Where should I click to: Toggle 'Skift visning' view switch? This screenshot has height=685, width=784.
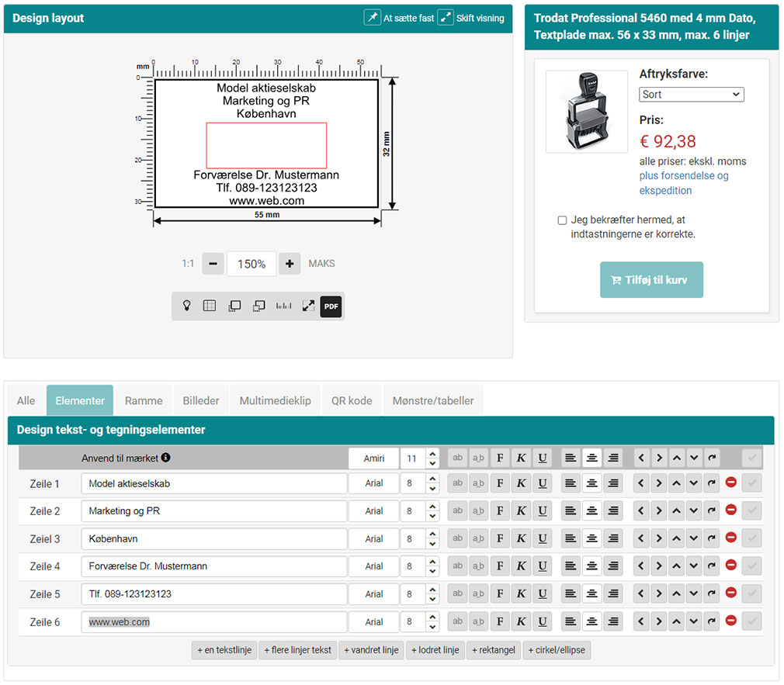pos(471,18)
